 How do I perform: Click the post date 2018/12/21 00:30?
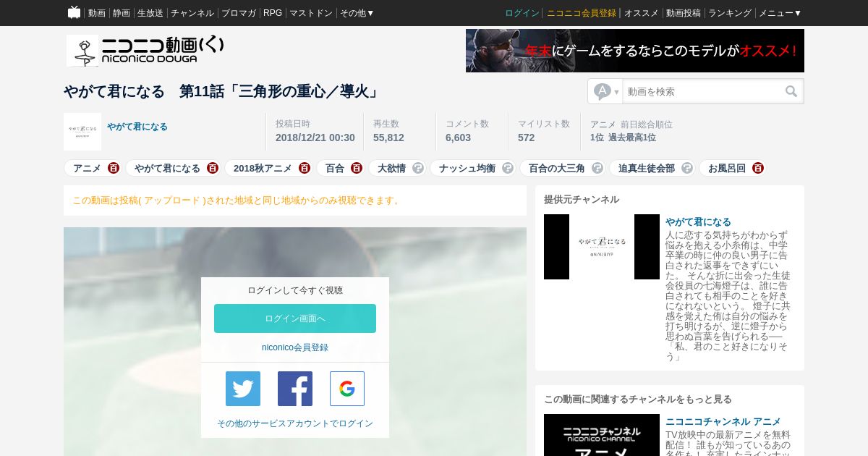pos(315,138)
